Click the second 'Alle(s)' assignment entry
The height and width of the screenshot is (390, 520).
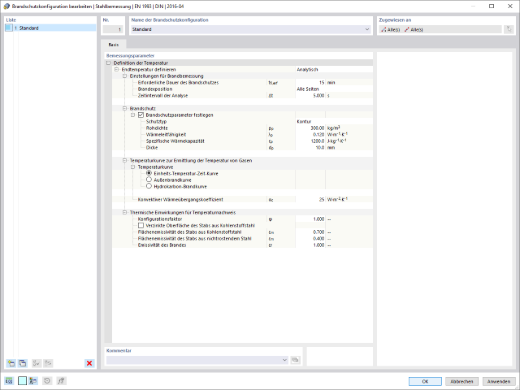[414, 30]
